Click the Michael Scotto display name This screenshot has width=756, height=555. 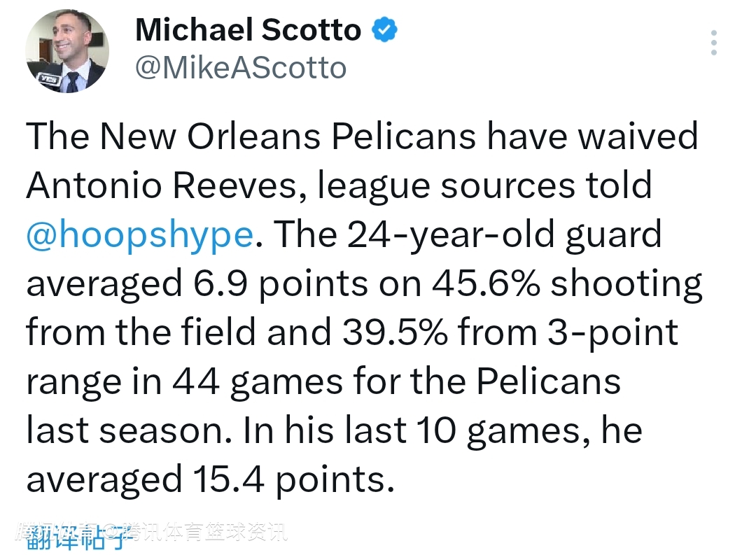[x=248, y=30]
